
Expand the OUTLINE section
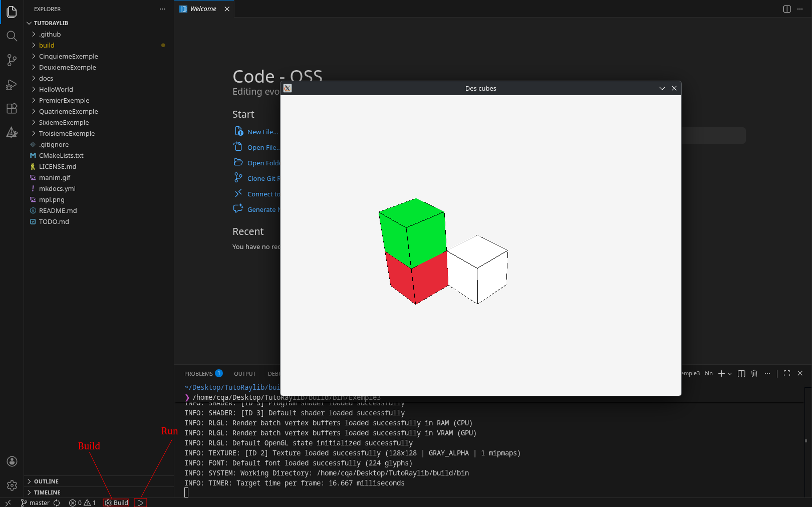point(46,481)
